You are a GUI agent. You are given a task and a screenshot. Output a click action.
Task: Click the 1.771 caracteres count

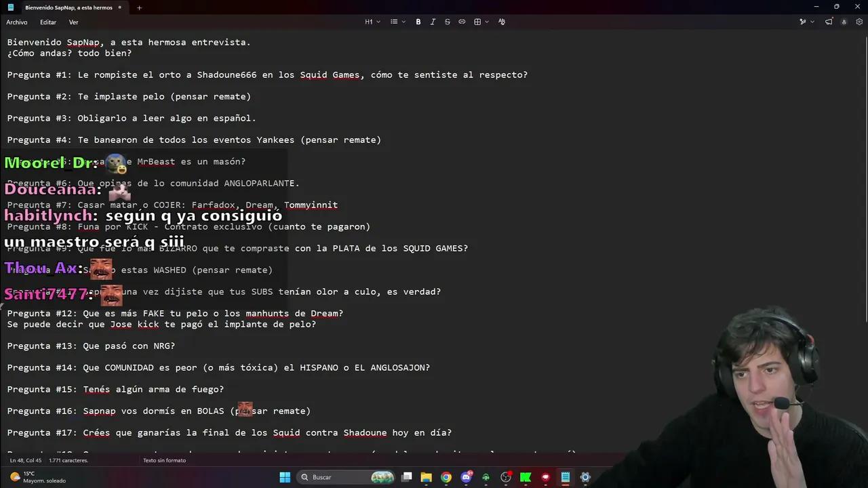[x=68, y=460]
